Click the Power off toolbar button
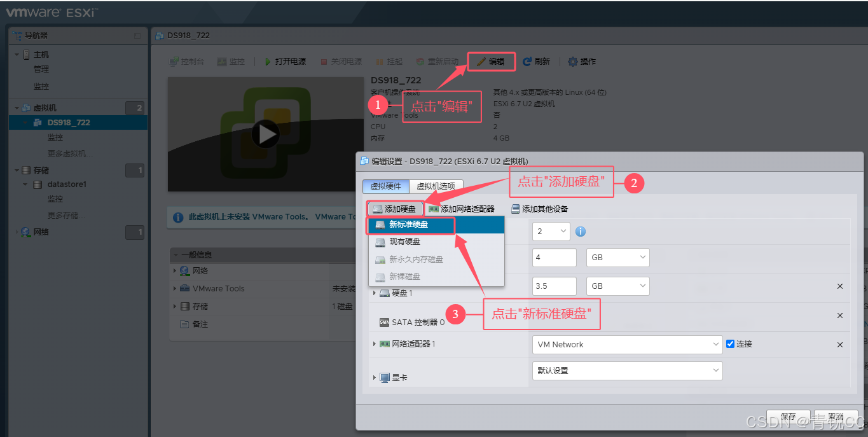Screen dimensions: 868x437 coord(341,62)
